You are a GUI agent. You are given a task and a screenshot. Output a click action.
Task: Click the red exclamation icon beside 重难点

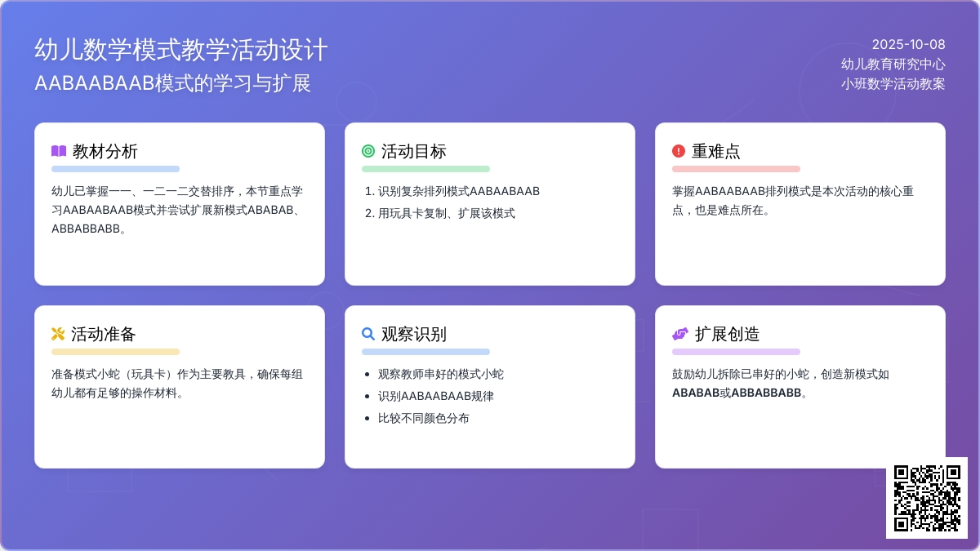679,151
